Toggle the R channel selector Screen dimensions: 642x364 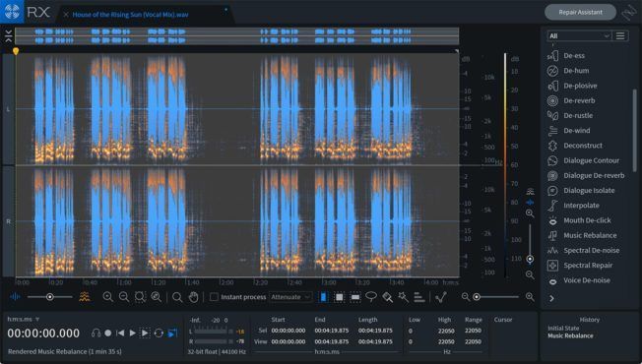[8, 221]
